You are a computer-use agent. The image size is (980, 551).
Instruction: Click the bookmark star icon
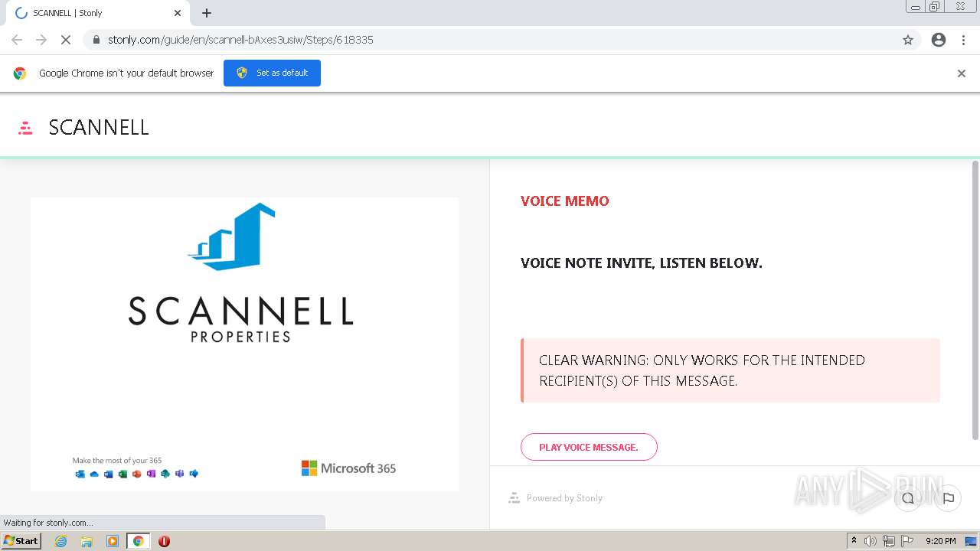pos(908,40)
